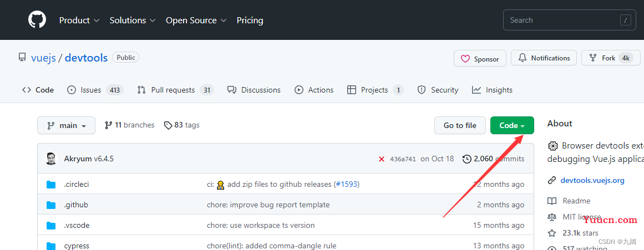Click the red failed status X icon

(382, 159)
